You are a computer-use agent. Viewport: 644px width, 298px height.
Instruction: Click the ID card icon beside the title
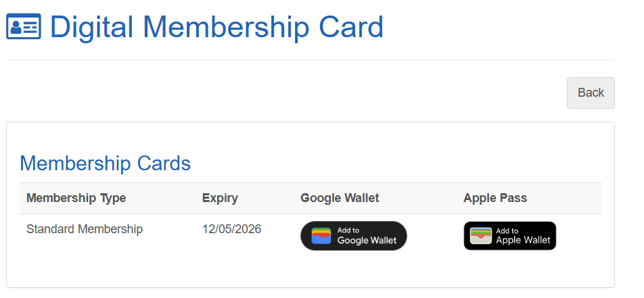(x=24, y=27)
